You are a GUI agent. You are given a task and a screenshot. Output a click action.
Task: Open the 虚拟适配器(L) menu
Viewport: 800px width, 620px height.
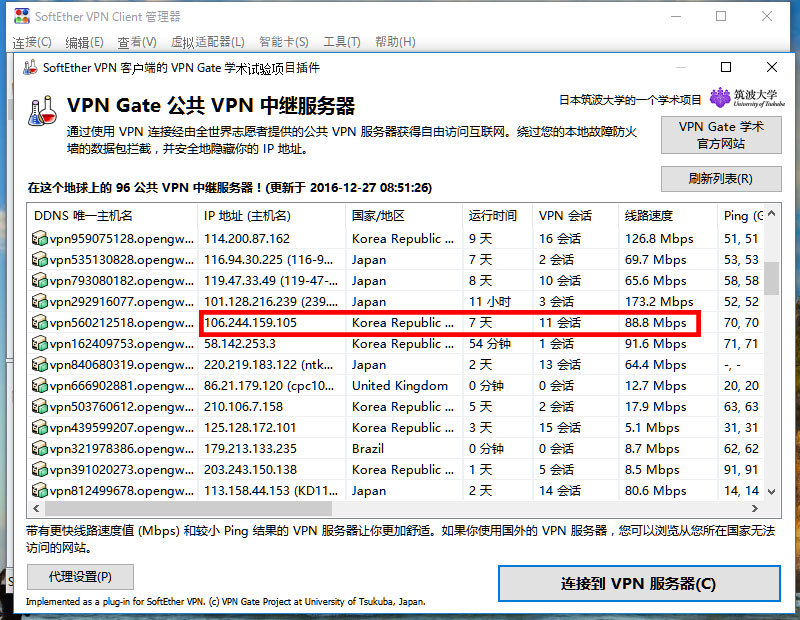(207, 42)
